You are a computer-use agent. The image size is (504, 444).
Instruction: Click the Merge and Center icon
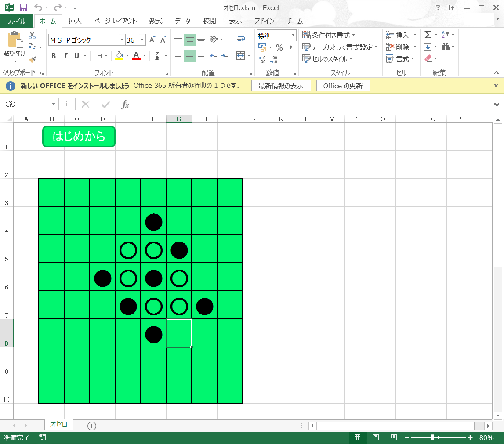[x=240, y=56]
